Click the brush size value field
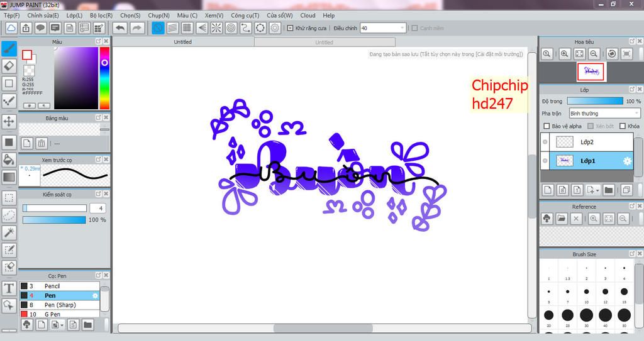The image size is (644, 341). tap(97, 208)
